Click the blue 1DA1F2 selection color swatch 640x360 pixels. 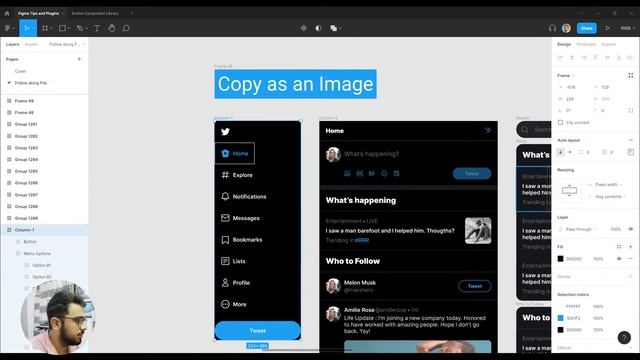point(560,318)
